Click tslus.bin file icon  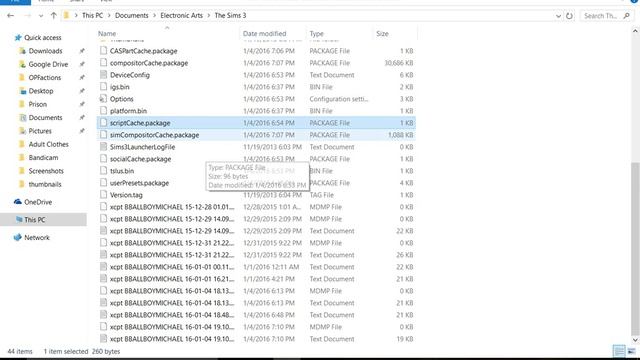click(x=103, y=171)
